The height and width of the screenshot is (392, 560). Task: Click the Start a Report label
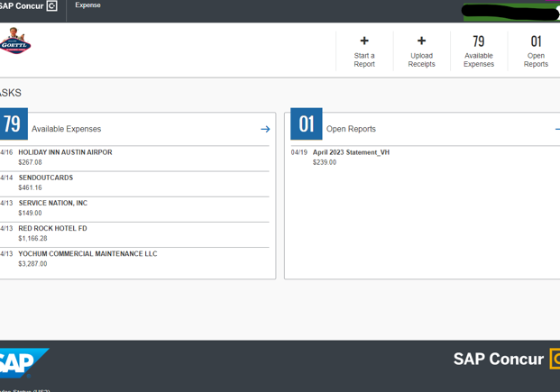(364, 60)
